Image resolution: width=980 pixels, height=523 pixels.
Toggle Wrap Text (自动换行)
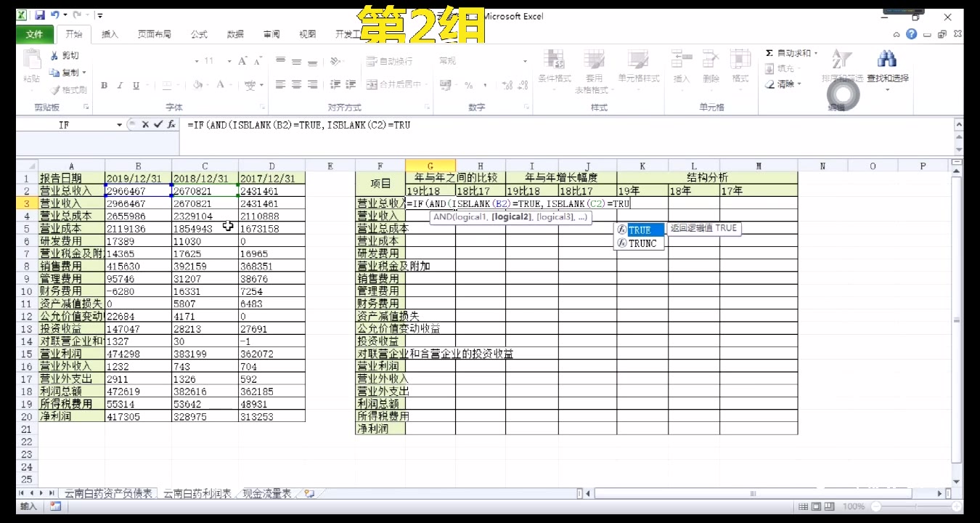pyautogui.click(x=390, y=61)
